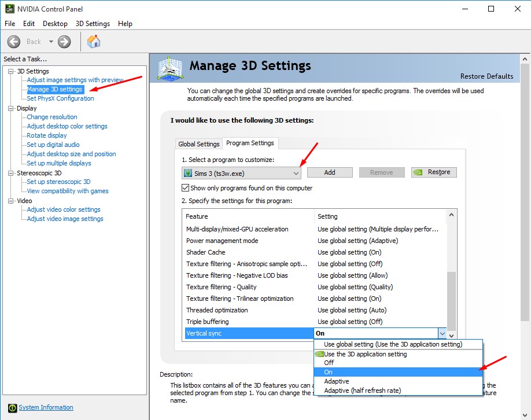Collapse the Display tree node

coord(11,108)
